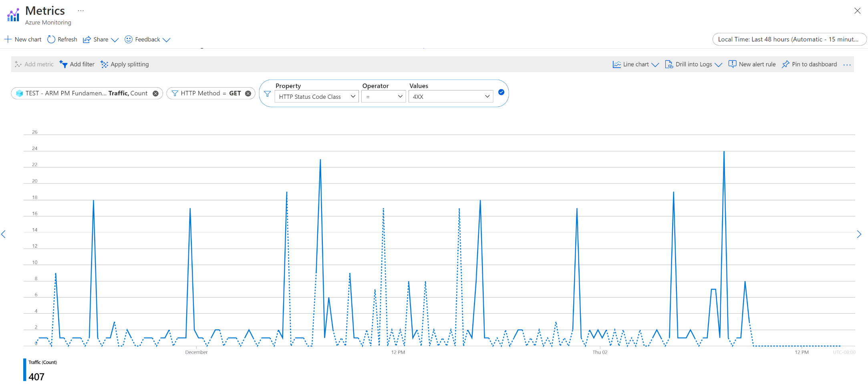Create a New alert rule
868x387 pixels.
[752, 64]
